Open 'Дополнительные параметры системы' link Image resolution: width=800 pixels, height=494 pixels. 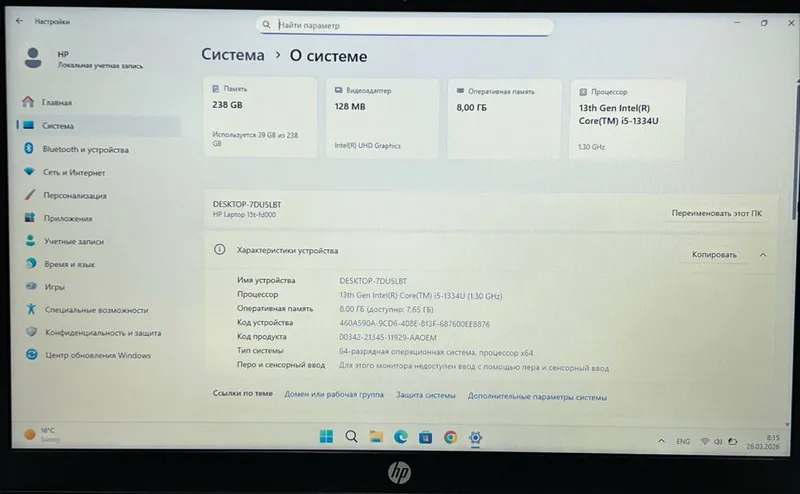click(x=537, y=397)
